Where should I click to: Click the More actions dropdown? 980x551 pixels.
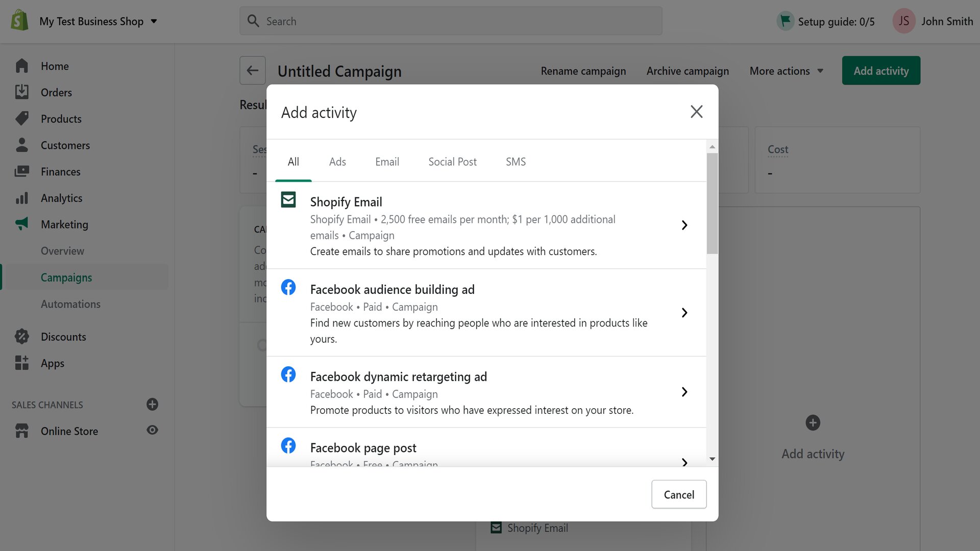click(x=786, y=70)
